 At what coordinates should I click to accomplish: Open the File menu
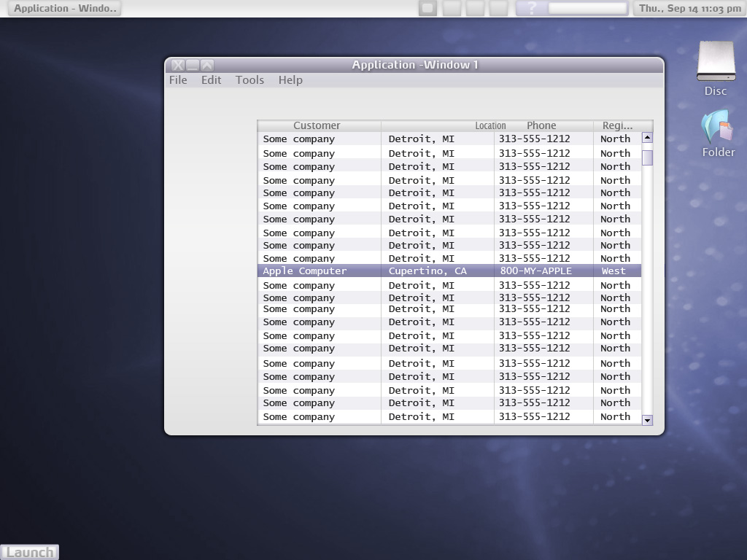pyautogui.click(x=178, y=80)
